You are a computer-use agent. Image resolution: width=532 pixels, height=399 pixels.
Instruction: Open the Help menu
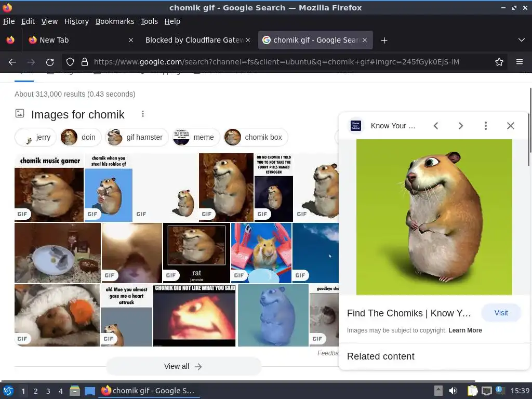tap(172, 21)
